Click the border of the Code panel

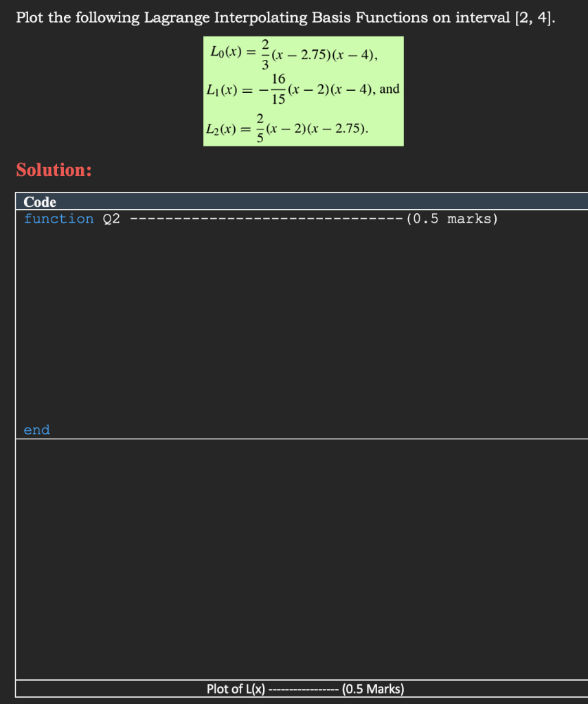tap(15, 316)
